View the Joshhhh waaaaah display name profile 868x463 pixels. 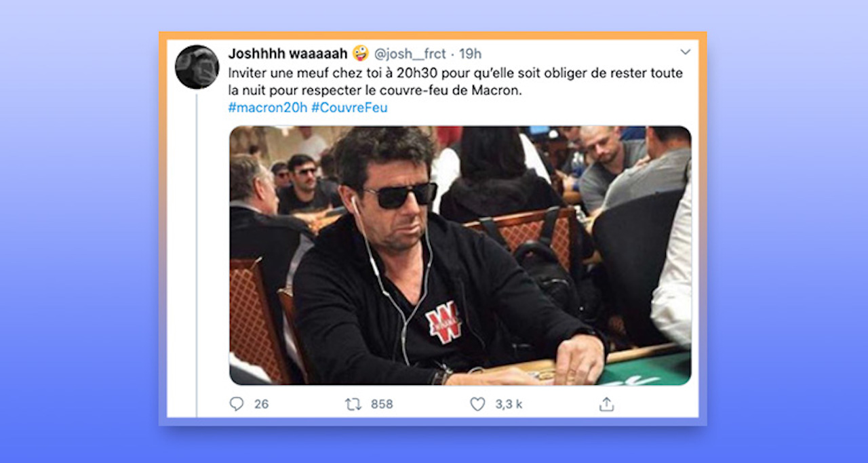tap(288, 54)
